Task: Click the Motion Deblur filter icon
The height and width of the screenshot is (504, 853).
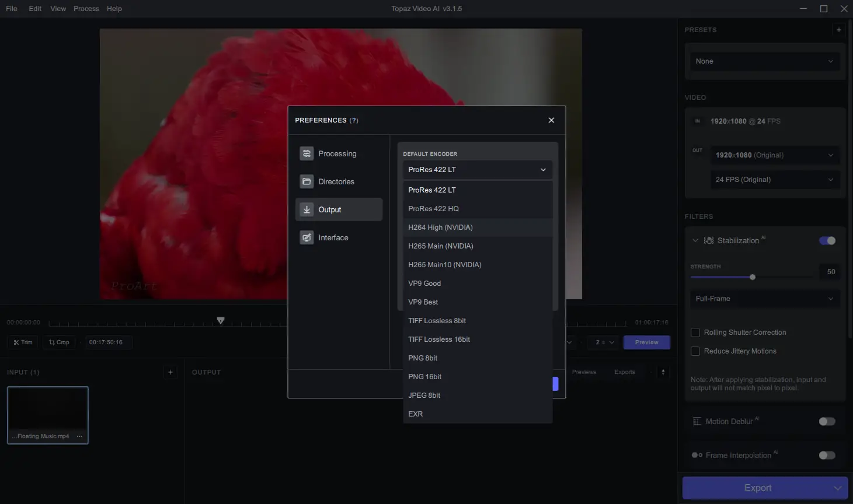Action: coord(697,421)
